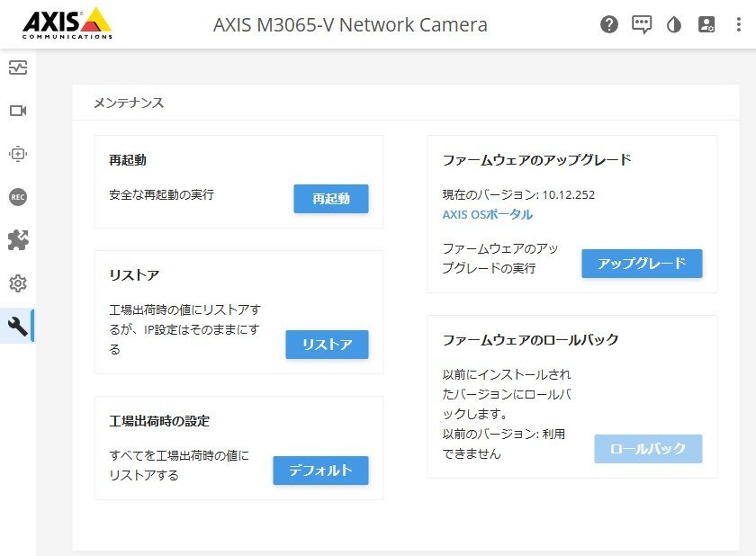Click the ファームウェアのロールバック heading
756x556 pixels.
(x=530, y=340)
